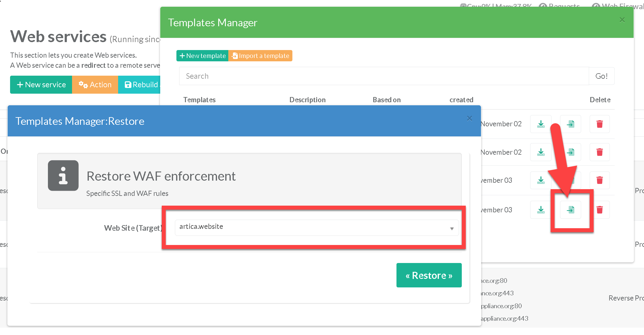
Task: Click the New template button
Action: pyautogui.click(x=202, y=56)
